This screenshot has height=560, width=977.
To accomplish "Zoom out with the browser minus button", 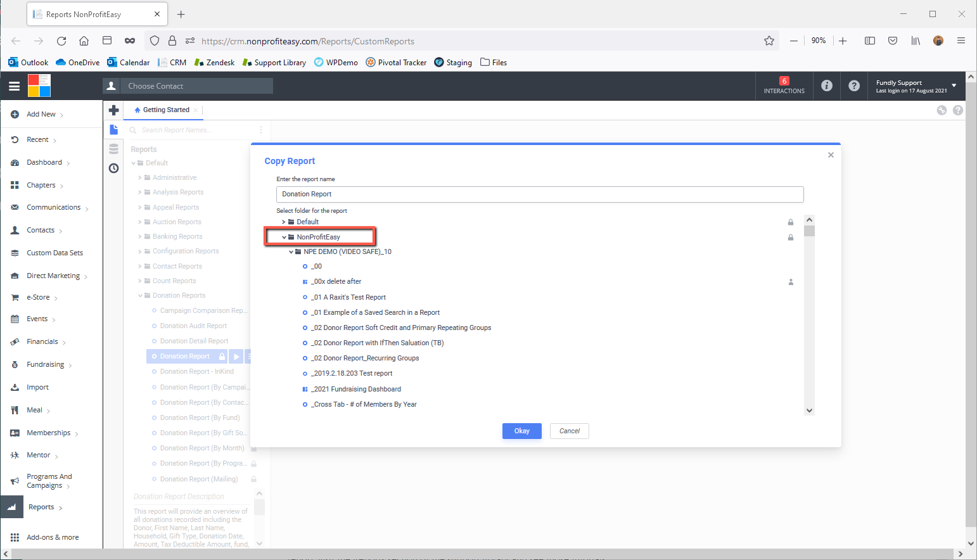I will pyautogui.click(x=793, y=41).
